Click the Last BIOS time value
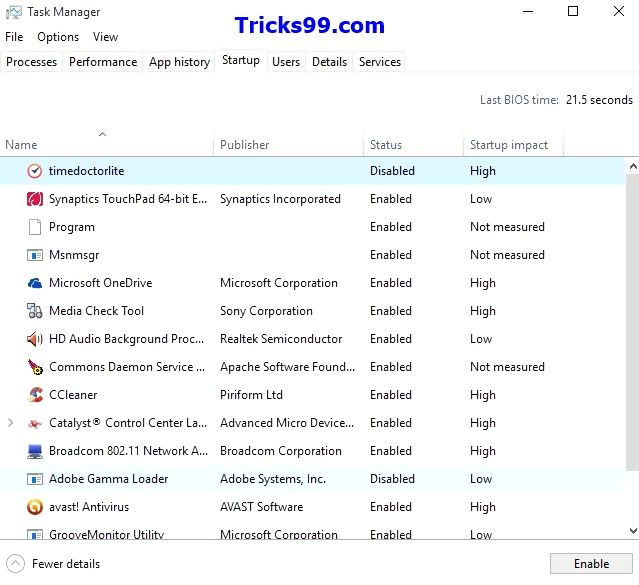Viewport: 639px width, 585px height. click(x=599, y=100)
